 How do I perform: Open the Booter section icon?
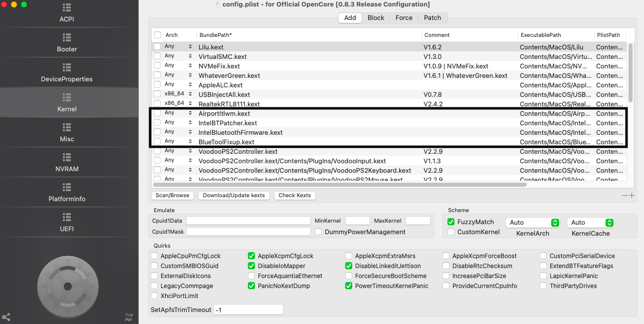pos(67,38)
